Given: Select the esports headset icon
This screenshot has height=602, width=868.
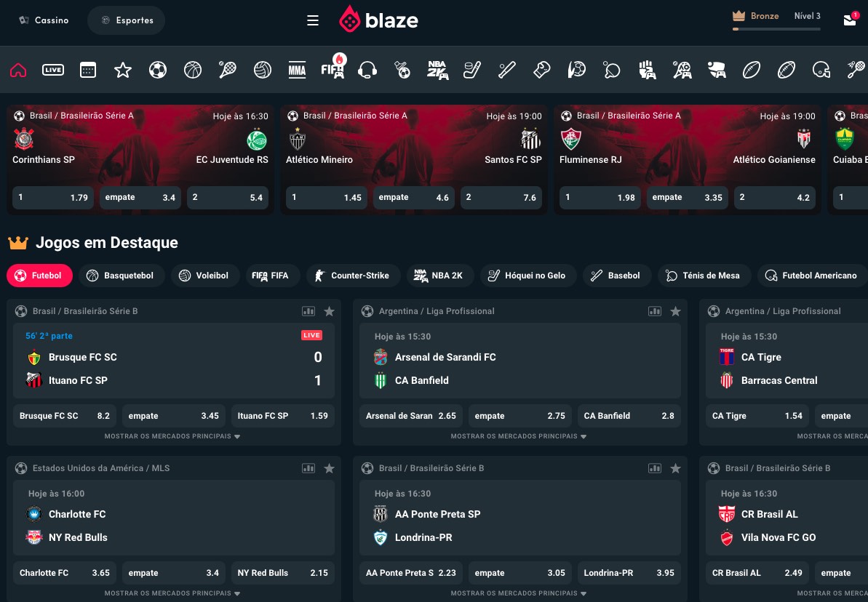Looking at the screenshot, I should click(x=367, y=70).
